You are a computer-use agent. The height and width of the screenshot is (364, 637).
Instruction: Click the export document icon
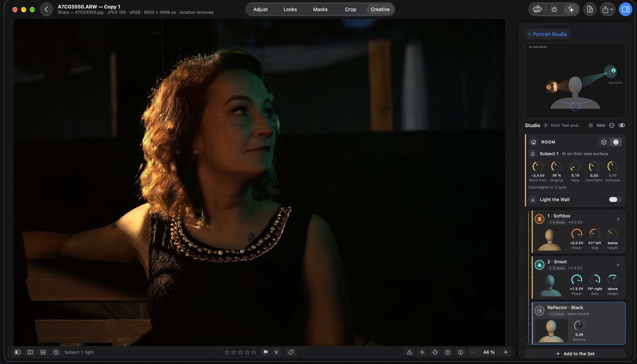[x=590, y=9]
